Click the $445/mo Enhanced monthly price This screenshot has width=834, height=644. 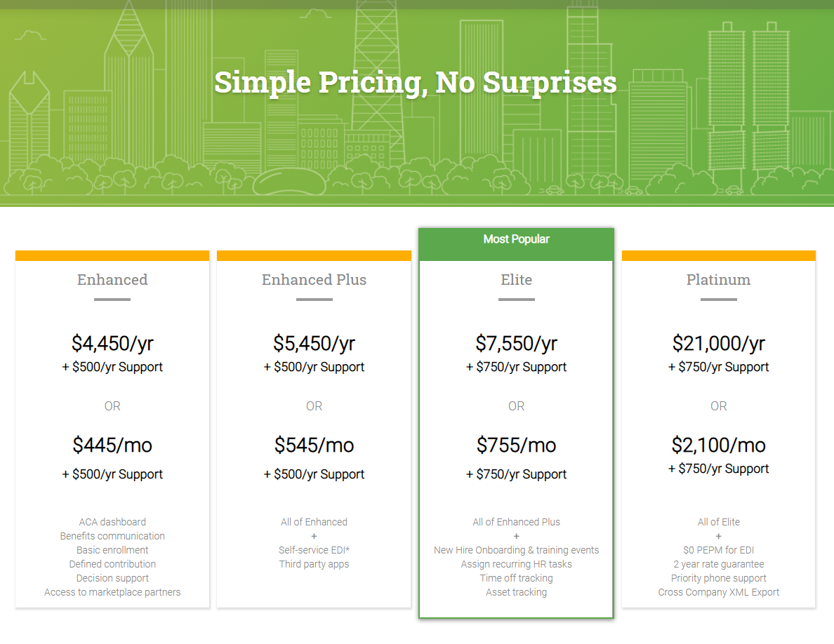point(112,445)
